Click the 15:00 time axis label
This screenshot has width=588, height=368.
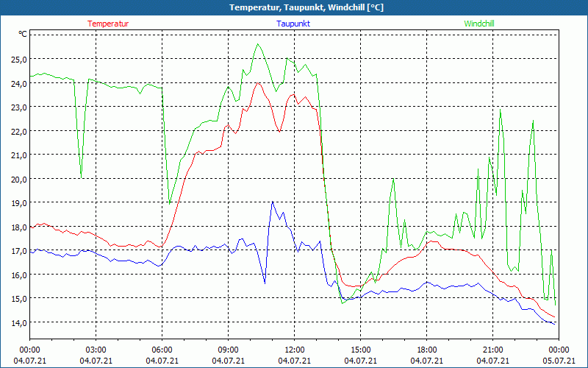click(x=360, y=350)
